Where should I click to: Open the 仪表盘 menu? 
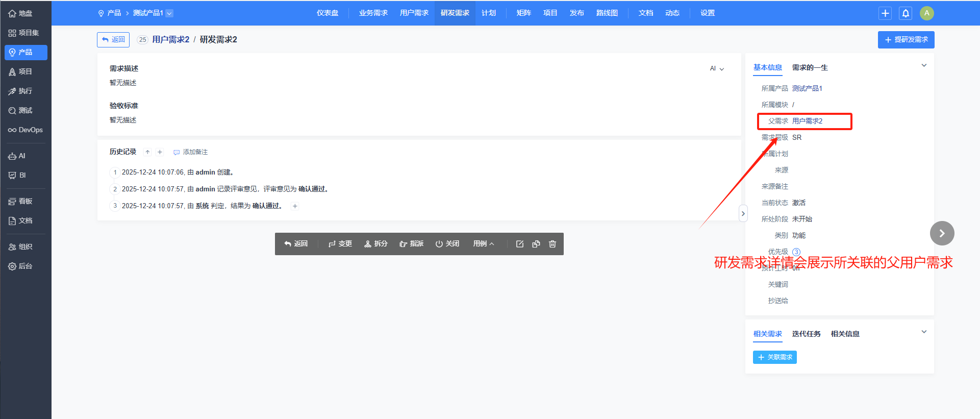328,13
